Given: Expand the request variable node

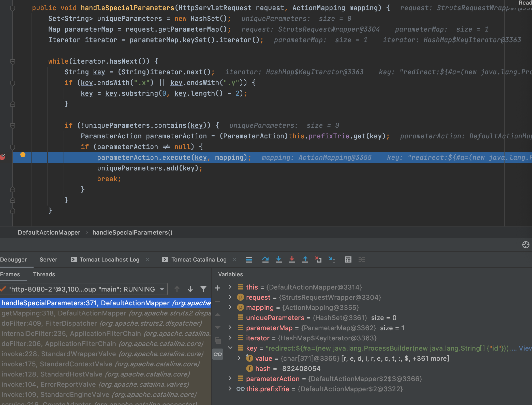Looking at the screenshot, I should click(x=230, y=297).
